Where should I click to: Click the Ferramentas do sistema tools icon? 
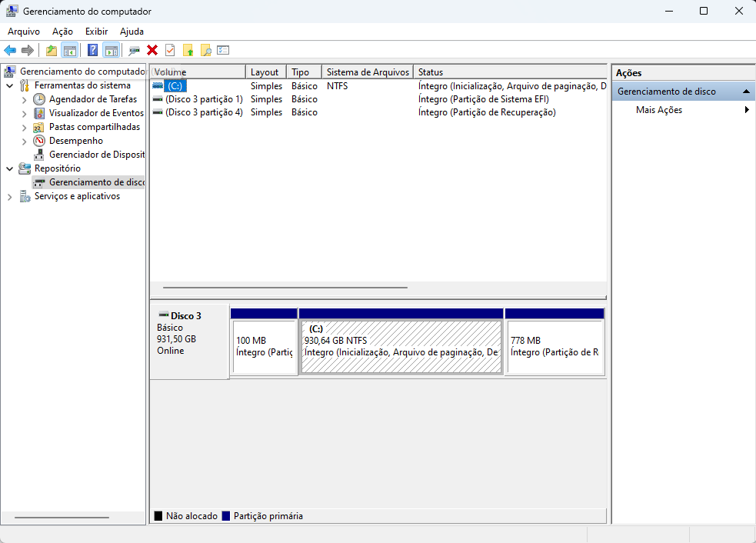pyautogui.click(x=25, y=85)
